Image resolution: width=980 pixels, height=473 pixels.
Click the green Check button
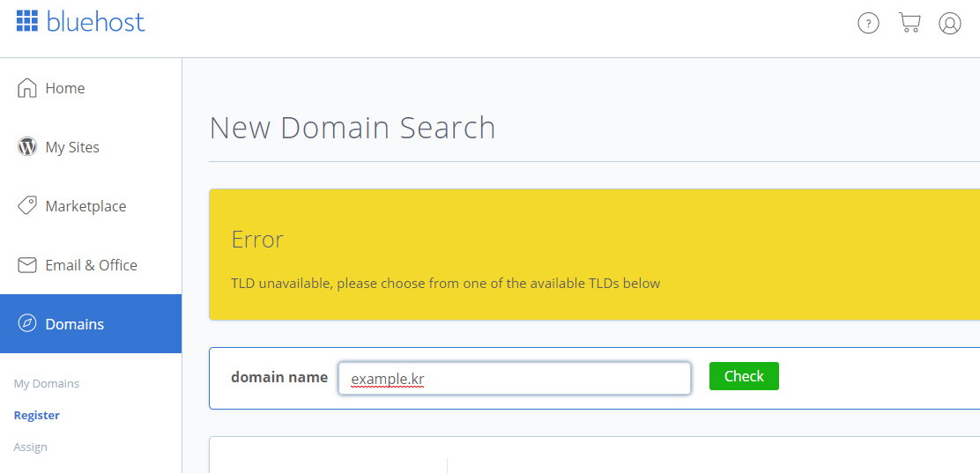coord(744,376)
